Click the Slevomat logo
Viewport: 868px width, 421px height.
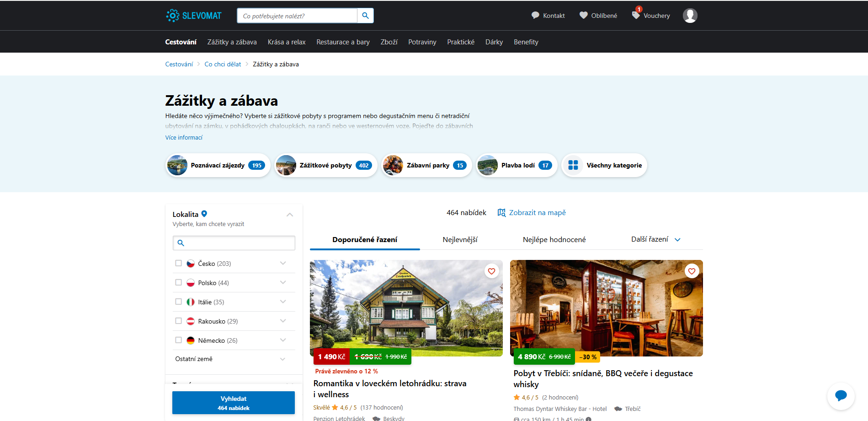[193, 16]
